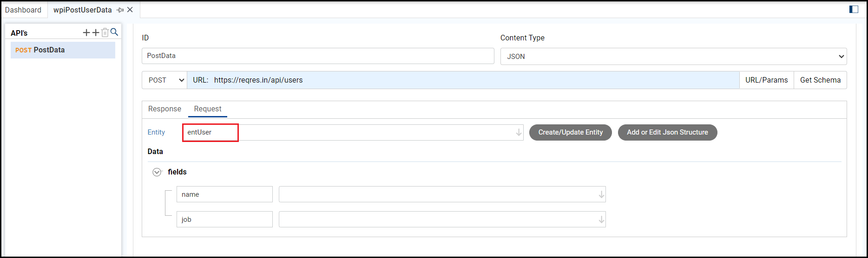This screenshot has width=868, height=258.
Task: Click the ID input field
Action: [318, 56]
